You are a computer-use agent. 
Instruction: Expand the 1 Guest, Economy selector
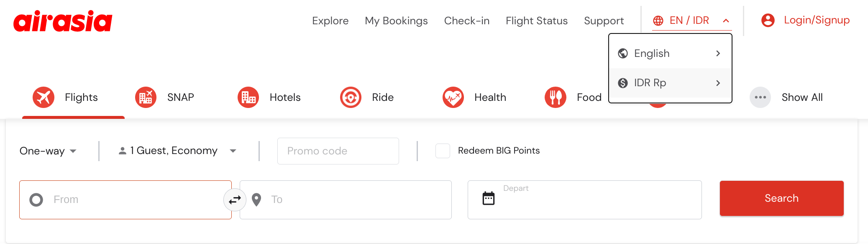click(x=177, y=151)
